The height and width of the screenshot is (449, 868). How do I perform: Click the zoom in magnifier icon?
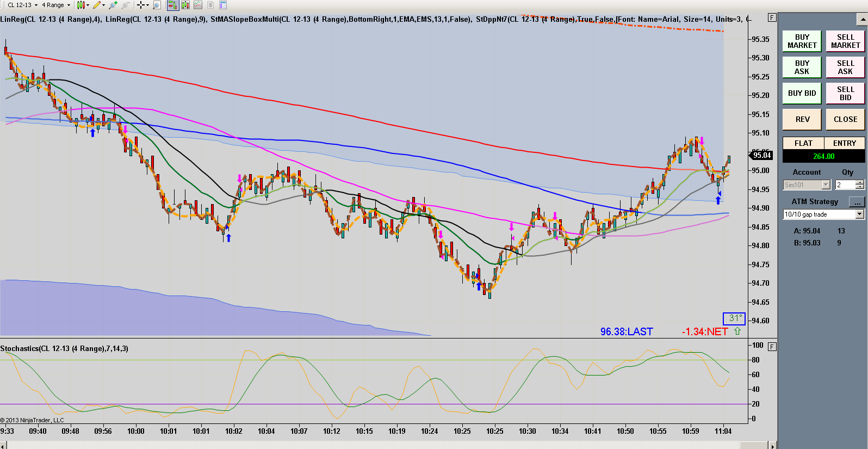click(113, 5)
